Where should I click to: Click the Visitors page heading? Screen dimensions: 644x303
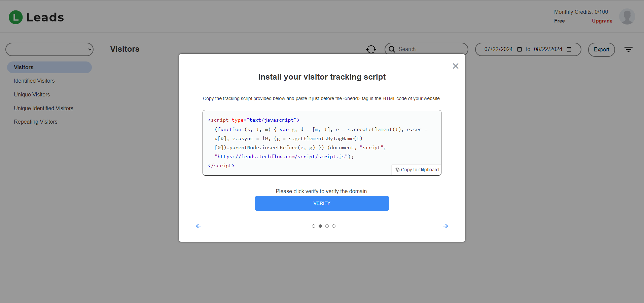pos(125,49)
